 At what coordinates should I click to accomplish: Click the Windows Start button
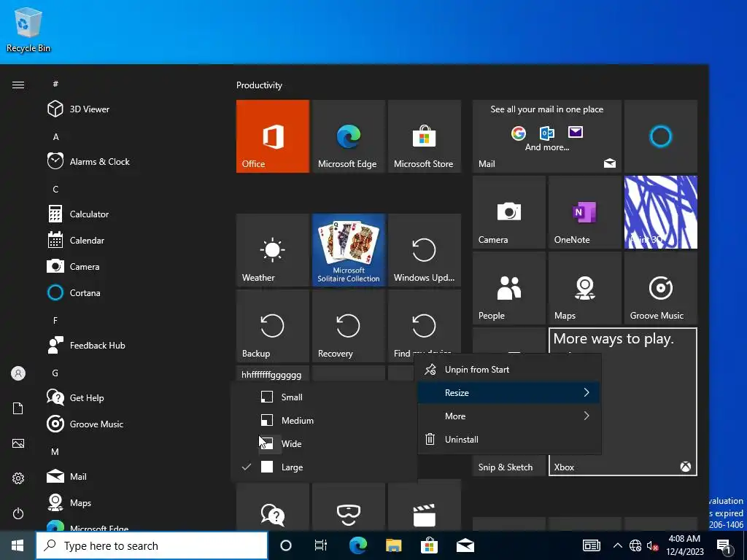tap(18, 545)
